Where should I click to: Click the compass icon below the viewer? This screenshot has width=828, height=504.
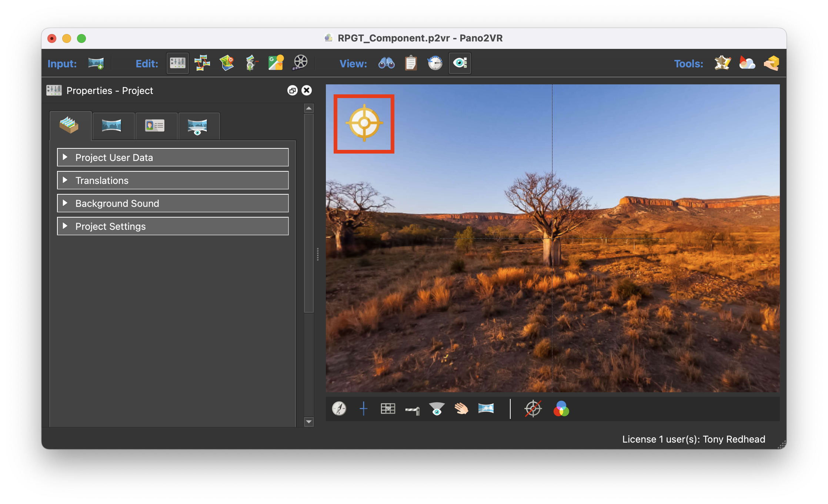click(x=339, y=409)
